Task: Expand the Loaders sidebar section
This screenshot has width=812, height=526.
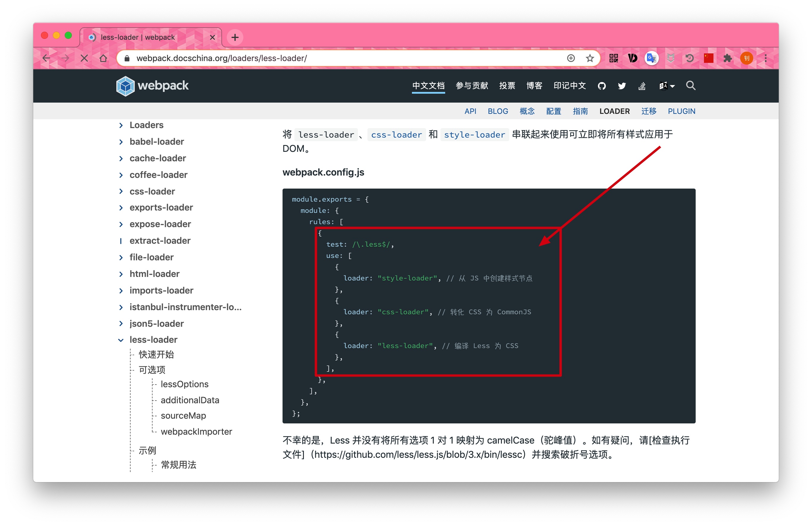Action: [121, 125]
